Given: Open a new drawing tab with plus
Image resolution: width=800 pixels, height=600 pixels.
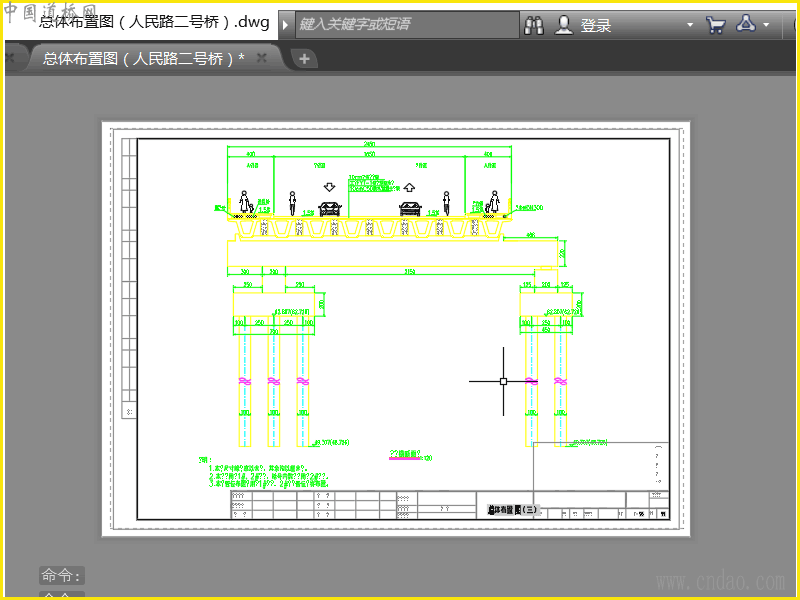Looking at the screenshot, I should click(x=305, y=59).
